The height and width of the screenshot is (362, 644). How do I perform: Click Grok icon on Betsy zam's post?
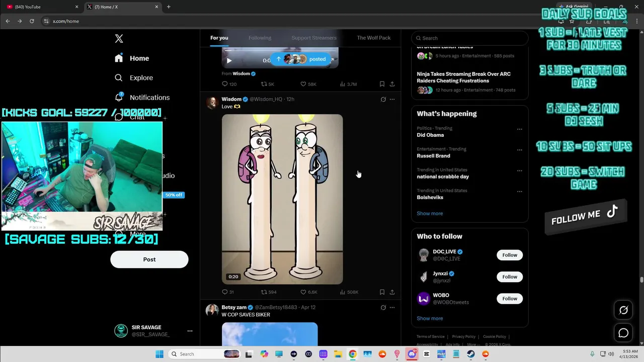(x=383, y=308)
